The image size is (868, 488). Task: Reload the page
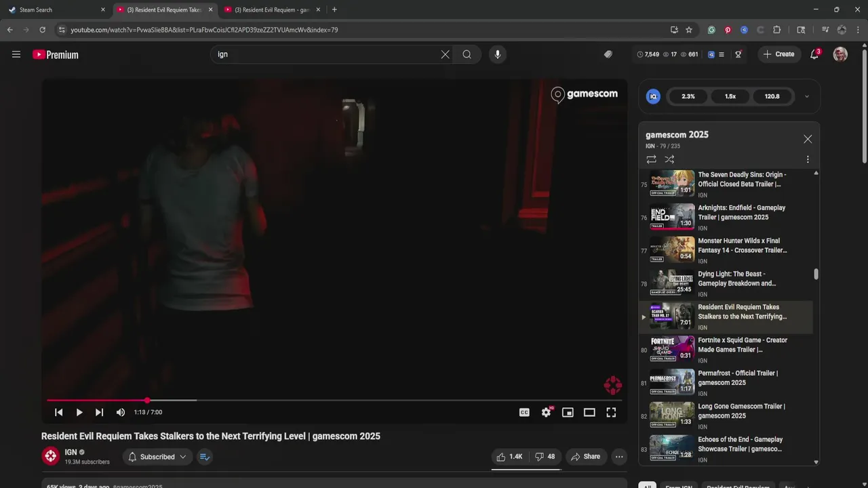42,30
